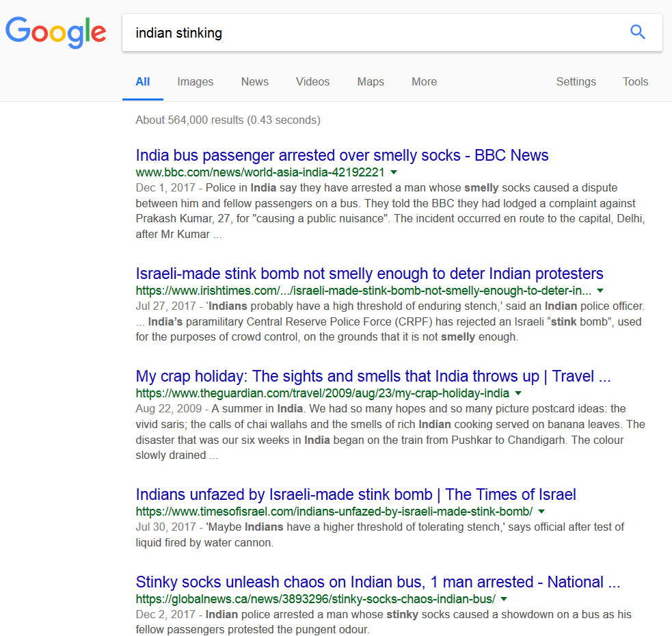Expand dropdown arrow next to globalnews.ca URL
This screenshot has height=636, width=672.
click(504, 599)
